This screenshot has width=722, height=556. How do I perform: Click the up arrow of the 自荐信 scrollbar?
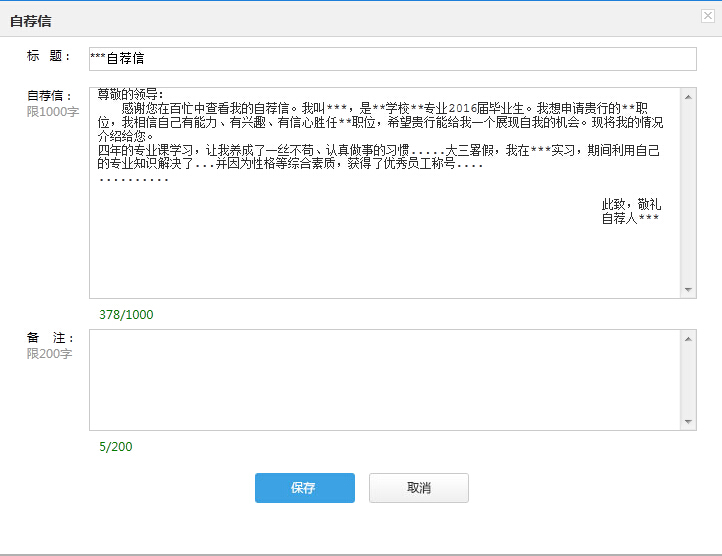pyautogui.click(x=688, y=96)
